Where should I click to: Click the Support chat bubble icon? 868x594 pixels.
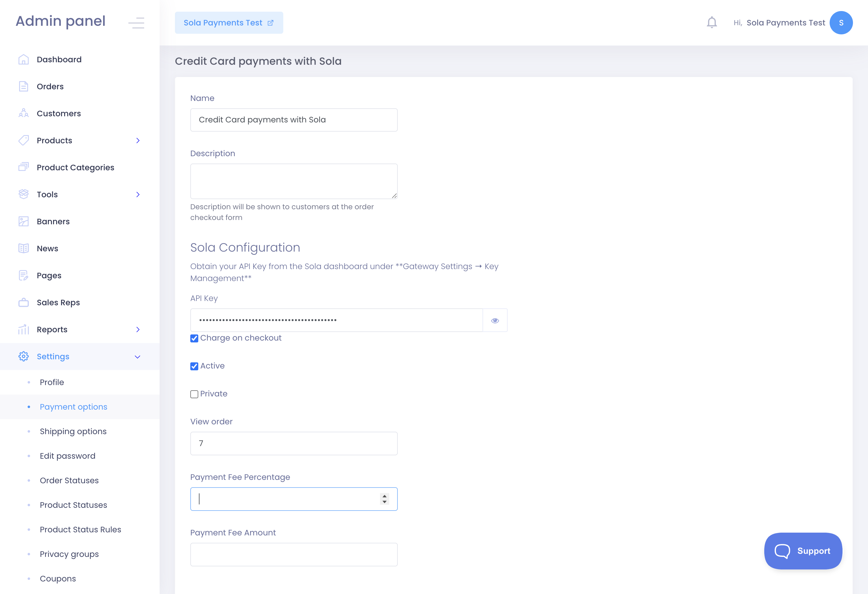[782, 551]
